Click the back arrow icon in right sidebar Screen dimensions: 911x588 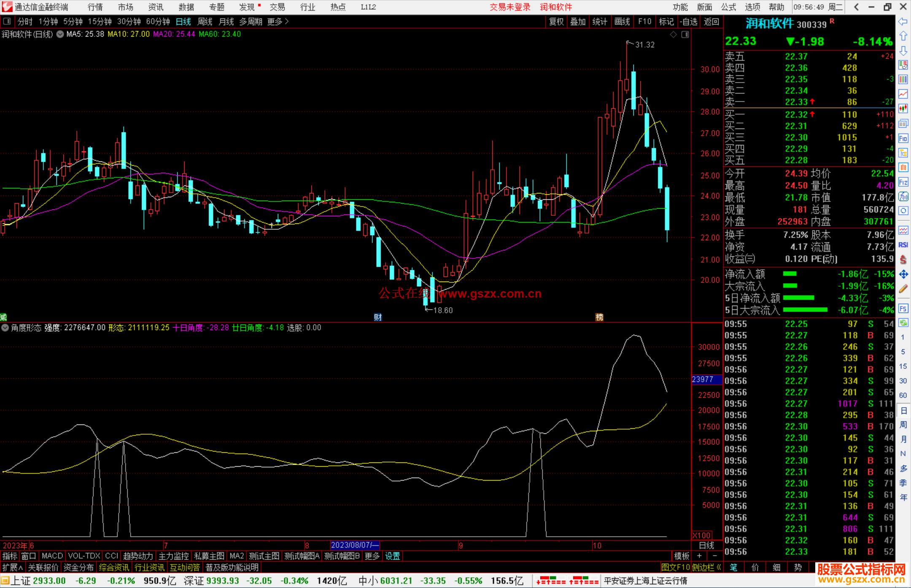click(x=903, y=21)
